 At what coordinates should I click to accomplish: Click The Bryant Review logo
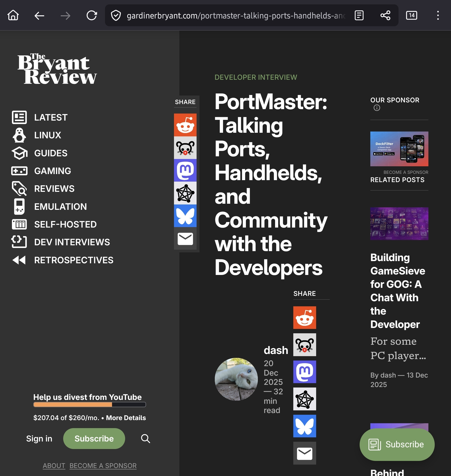[x=57, y=69]
